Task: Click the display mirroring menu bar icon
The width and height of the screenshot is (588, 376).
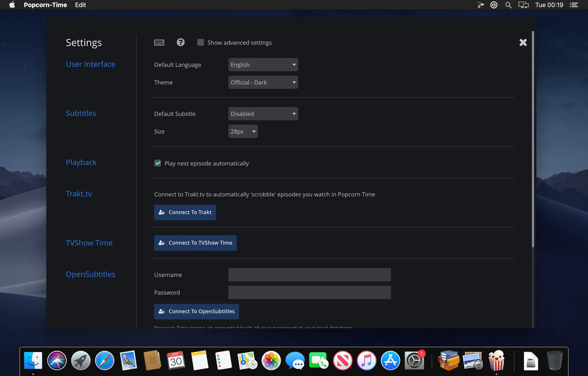Action: (523, 5)
